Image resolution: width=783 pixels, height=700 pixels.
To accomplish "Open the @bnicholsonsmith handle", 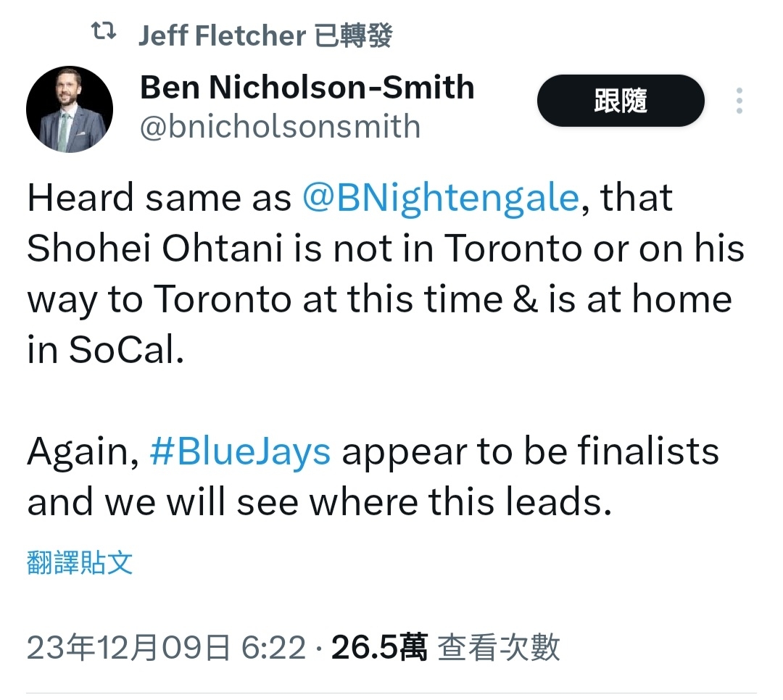I will coord(280,127).
